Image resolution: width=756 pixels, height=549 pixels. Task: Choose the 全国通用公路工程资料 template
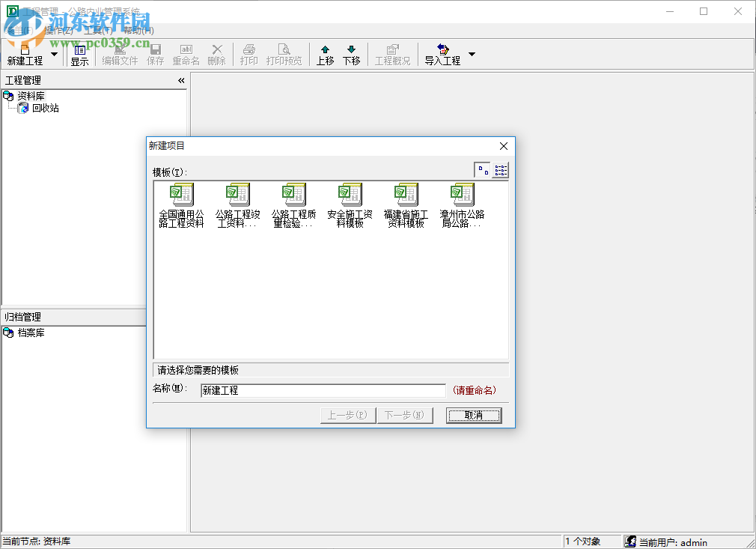181,205
